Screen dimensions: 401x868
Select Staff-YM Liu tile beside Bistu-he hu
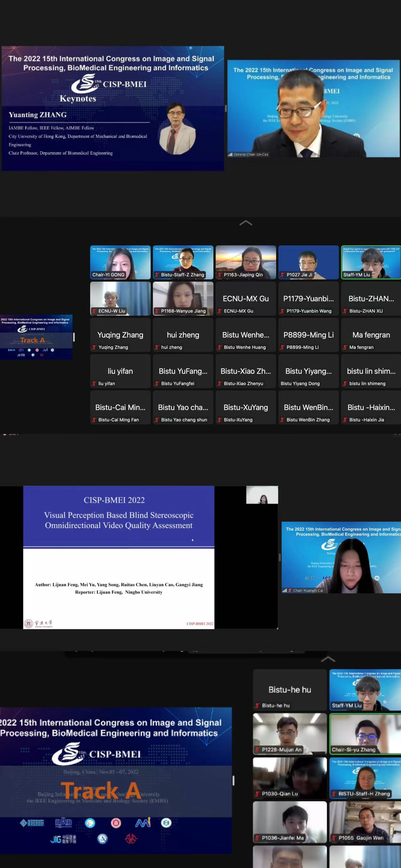pos(365,690)
